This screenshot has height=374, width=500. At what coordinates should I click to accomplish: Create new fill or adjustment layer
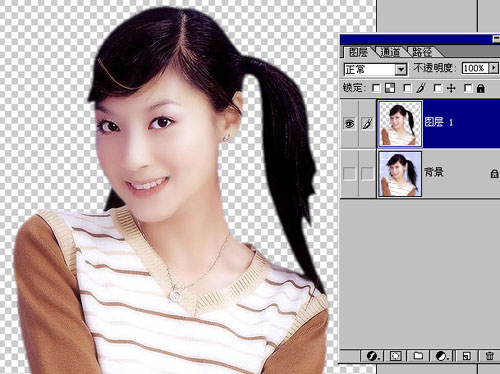[443, 356]
